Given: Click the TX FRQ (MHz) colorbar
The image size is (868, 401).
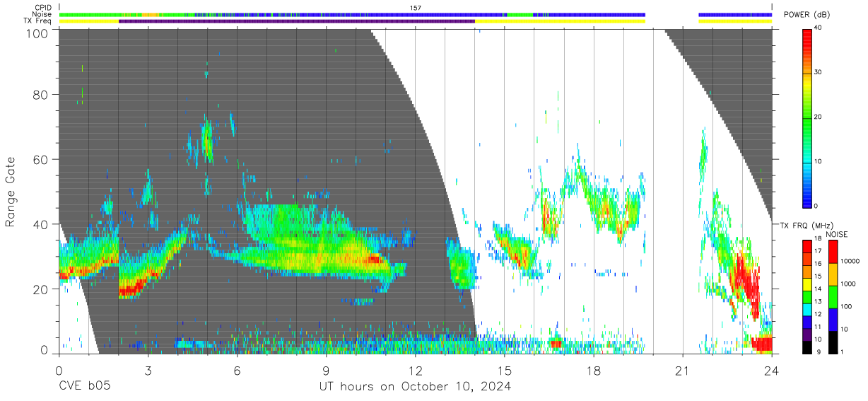Looking at the screenshot, I should [x=807, y=296].
